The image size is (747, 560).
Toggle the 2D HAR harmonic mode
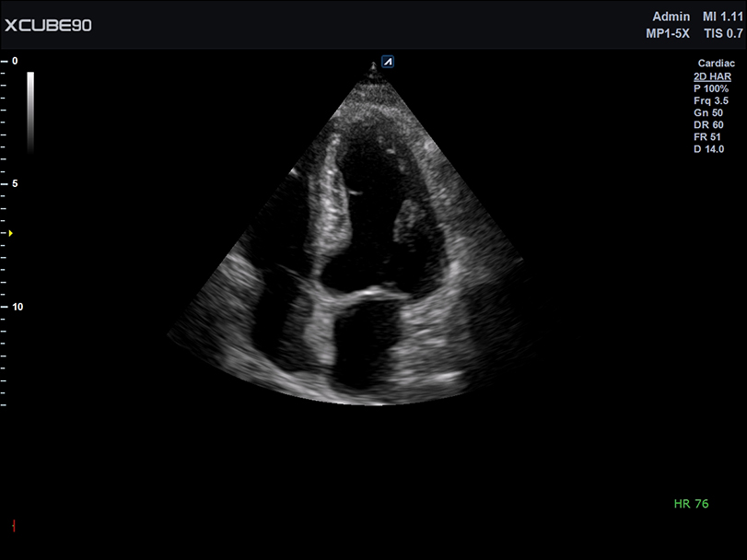[713, 76]
